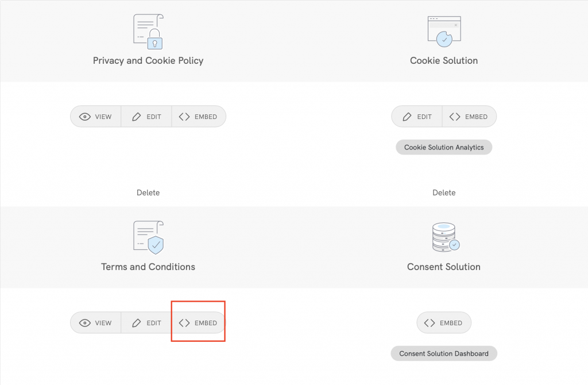Click VIEW under Terms and Conditions

[x=95, y=322]
